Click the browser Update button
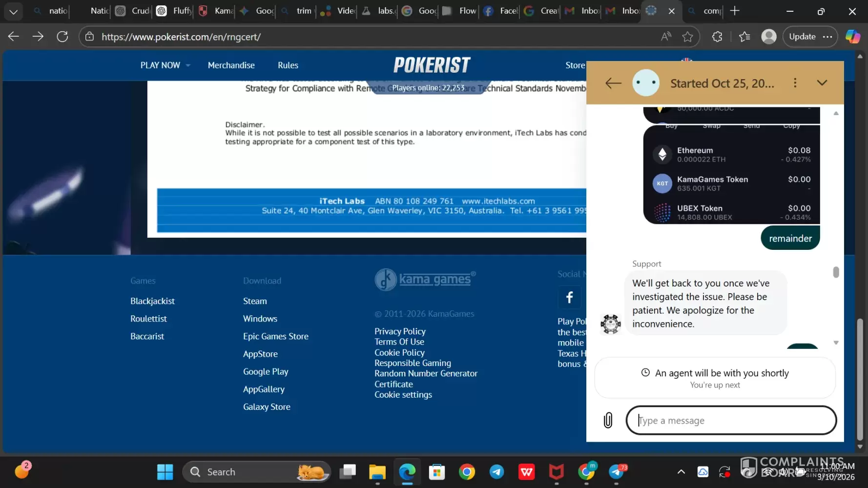The height and width of the screenshot is (488, 868). click(802, 37)
